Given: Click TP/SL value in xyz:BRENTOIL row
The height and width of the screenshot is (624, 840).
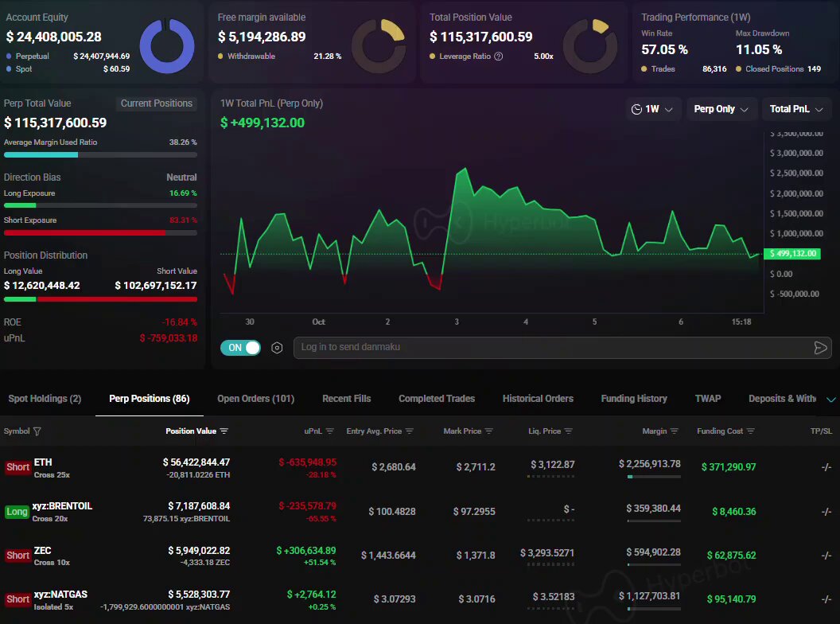Looking at the screenshot, I should pos(826,512).
